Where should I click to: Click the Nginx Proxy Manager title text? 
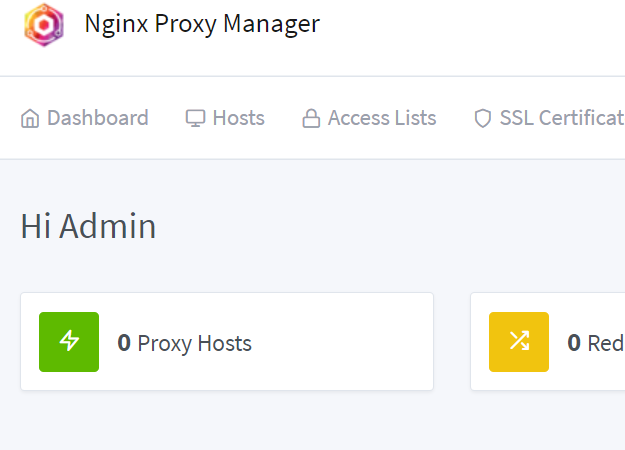[x=202, y=24]
